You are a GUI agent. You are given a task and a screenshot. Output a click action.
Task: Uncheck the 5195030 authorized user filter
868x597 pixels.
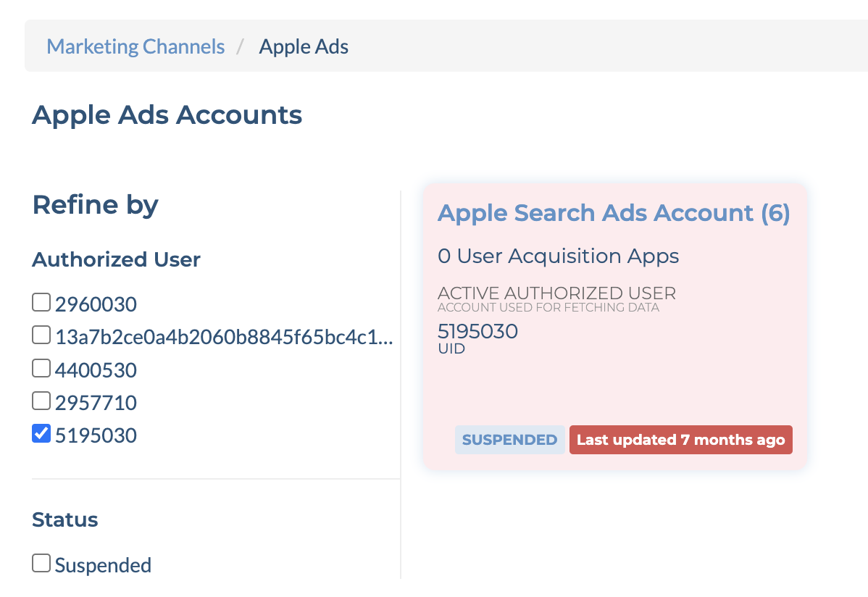[41, 433]
